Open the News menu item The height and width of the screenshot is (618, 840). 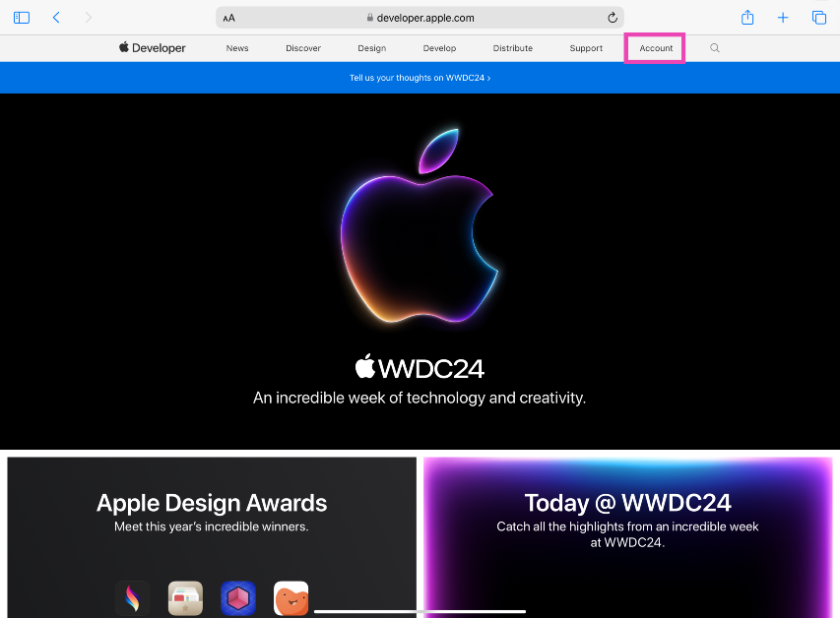pos(237,48)
